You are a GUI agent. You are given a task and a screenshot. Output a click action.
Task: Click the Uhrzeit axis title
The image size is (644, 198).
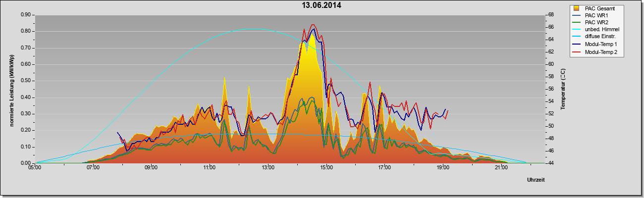pyautogui.click(x=537, y=180)
